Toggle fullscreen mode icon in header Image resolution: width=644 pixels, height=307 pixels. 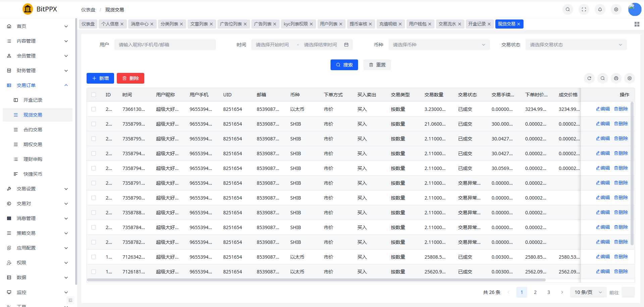pos(584,9)
